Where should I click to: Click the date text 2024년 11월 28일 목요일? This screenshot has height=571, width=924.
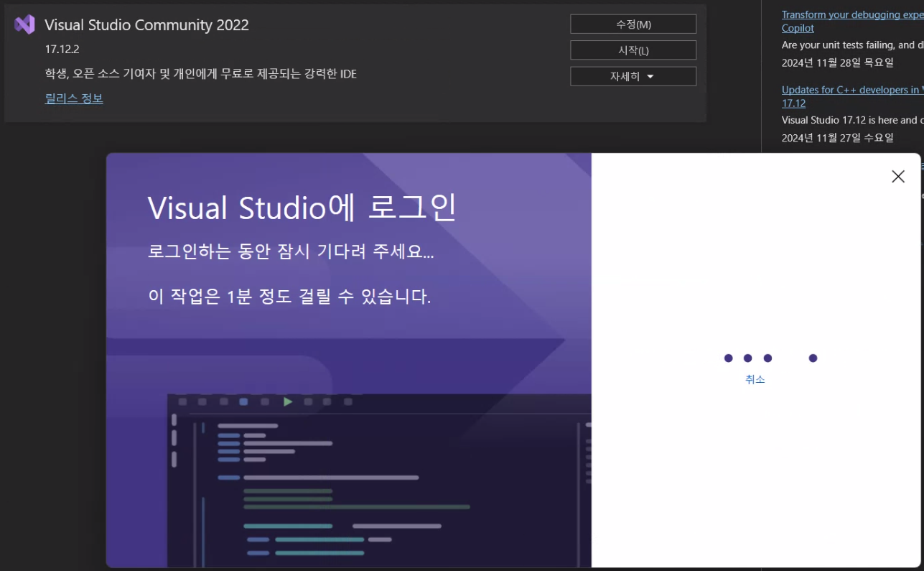point(838,62)
